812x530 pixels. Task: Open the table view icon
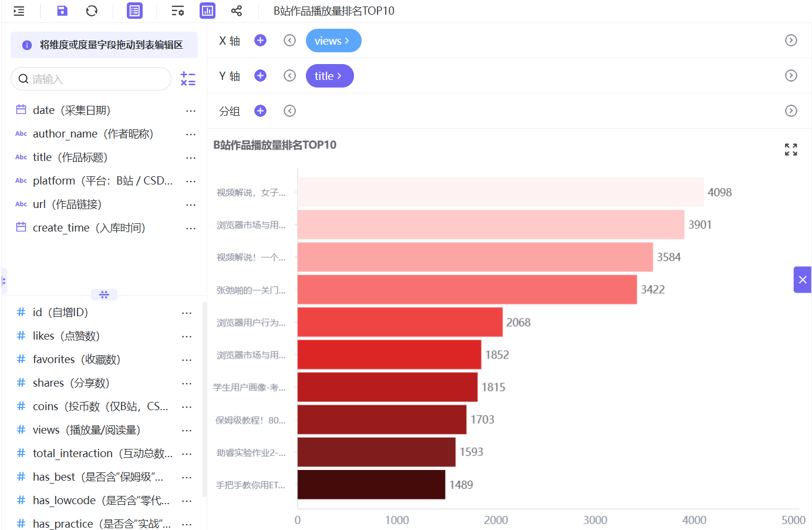click(134, 11)
